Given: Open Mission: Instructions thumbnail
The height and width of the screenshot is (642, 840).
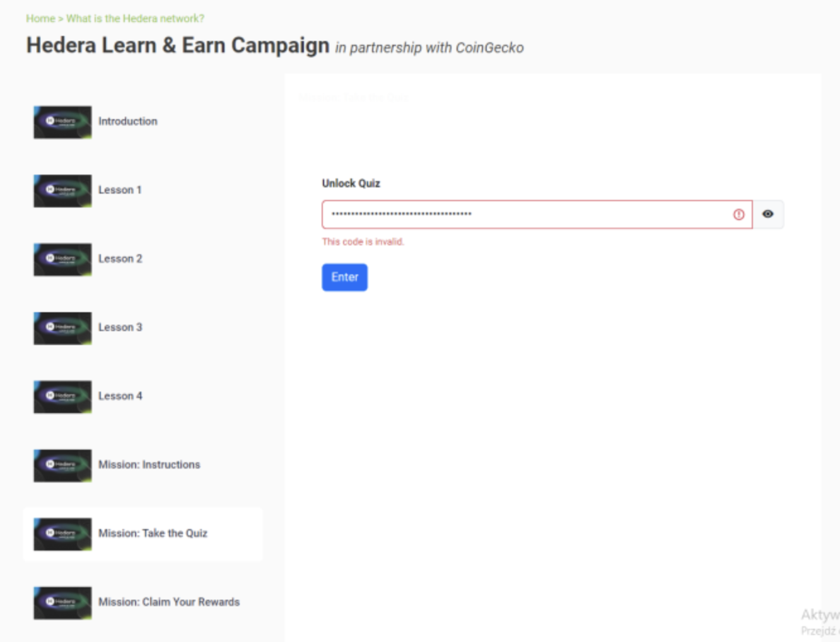Looking at the screenshot, I should (62, 465).
